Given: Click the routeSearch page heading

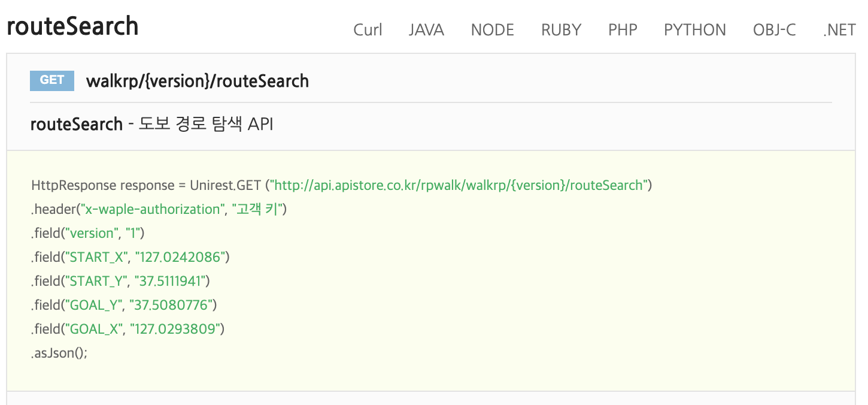Looking at the screenshot, I should point(72,27).
